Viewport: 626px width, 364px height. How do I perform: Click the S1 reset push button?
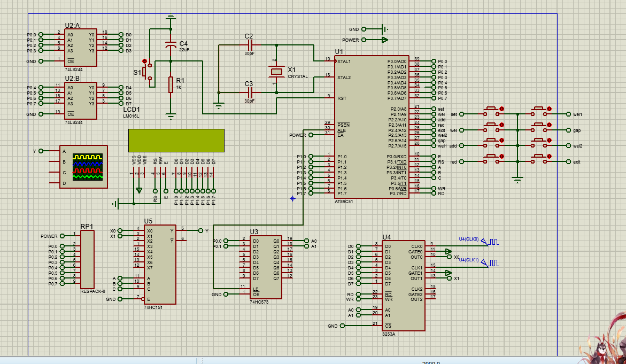[x=147, y=72]
